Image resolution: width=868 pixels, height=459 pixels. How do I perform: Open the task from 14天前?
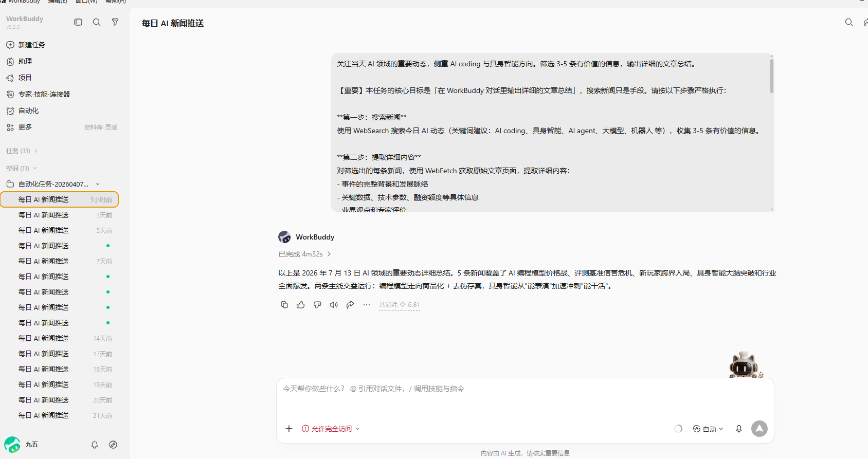60,338
